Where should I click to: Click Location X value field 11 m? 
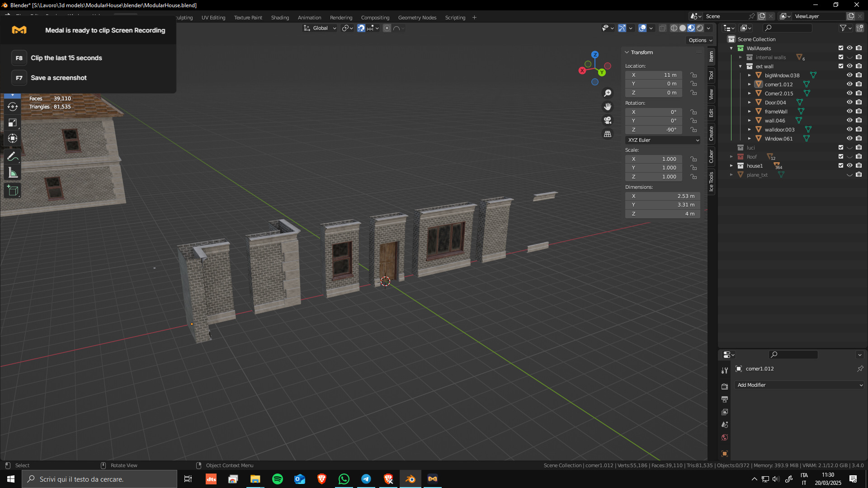pos(654,75)
